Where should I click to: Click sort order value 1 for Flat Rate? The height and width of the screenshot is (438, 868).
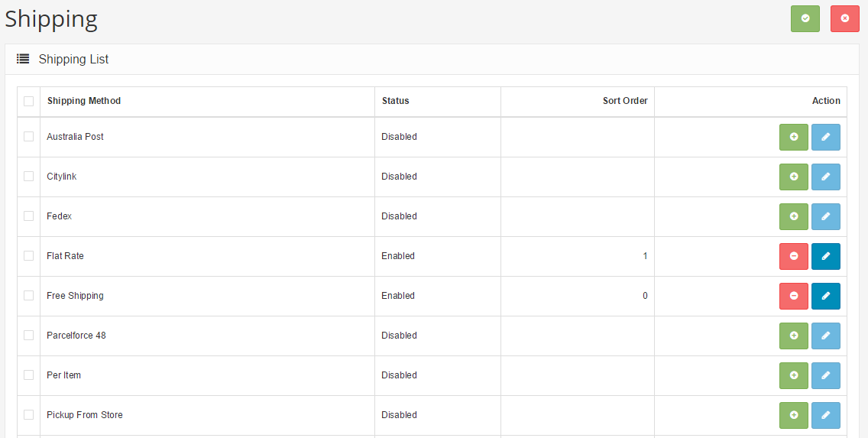coord(645,256)
